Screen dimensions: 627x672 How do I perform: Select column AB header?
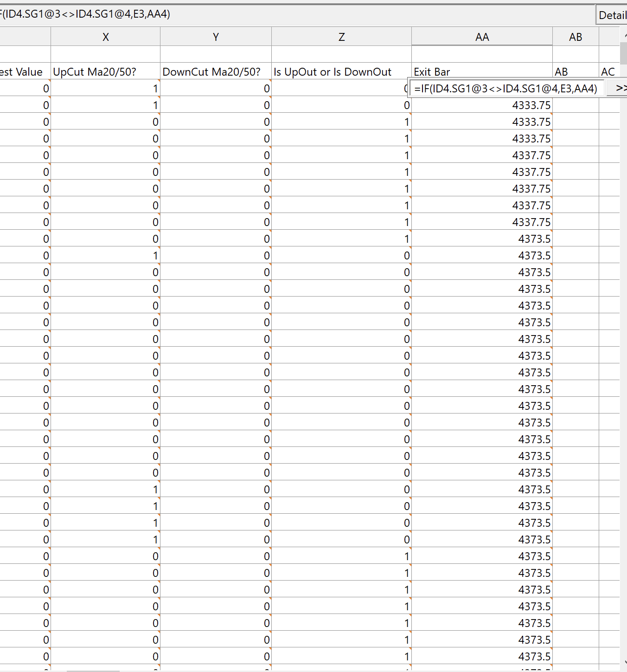click(576, 37)
